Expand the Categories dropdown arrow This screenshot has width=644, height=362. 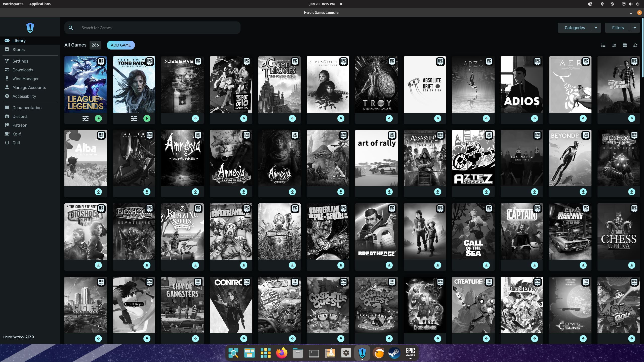coord(596,28)
